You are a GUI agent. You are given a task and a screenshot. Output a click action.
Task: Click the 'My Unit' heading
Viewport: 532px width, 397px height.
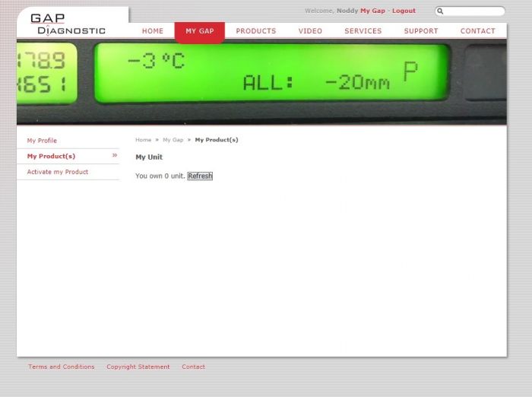point(149,157)
